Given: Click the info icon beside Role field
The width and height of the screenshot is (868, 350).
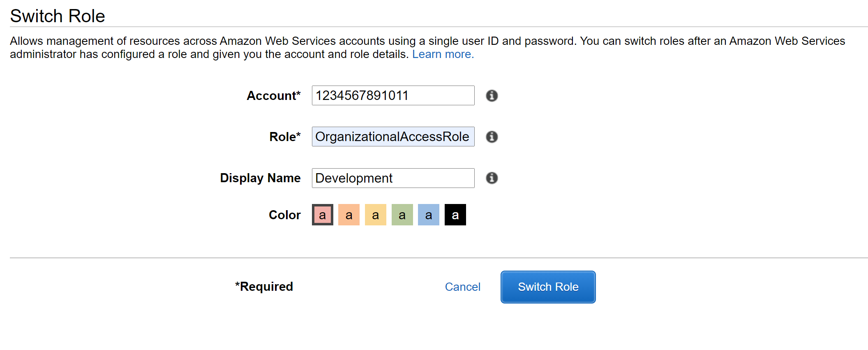Looking at the screenshot, I should [492, 137].
